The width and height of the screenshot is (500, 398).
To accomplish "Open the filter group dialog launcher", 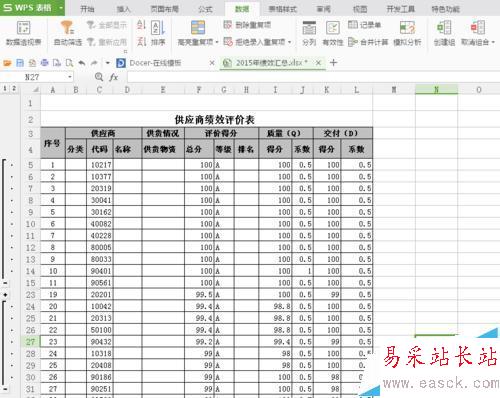I will 126,51.
